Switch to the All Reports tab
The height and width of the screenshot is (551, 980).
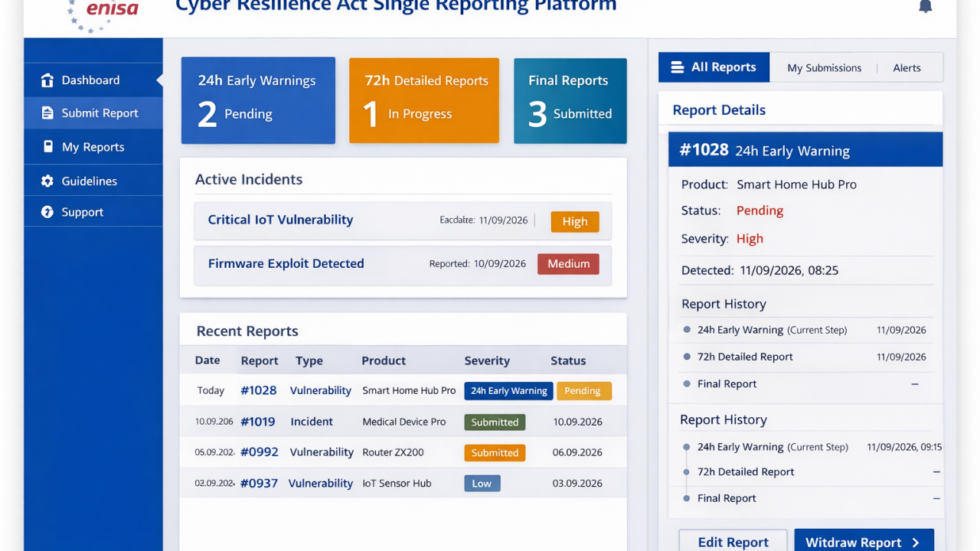point(714,67)
